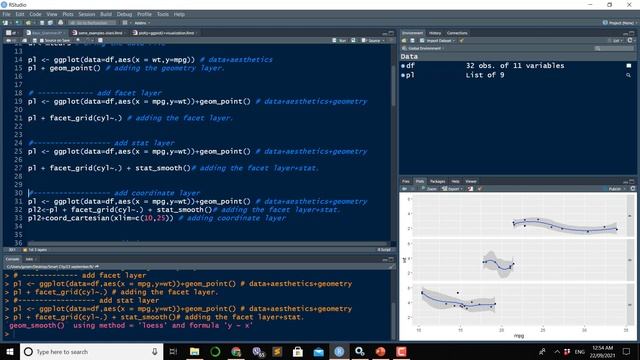Click the refresh icon in Environment pane

[630, 40]
